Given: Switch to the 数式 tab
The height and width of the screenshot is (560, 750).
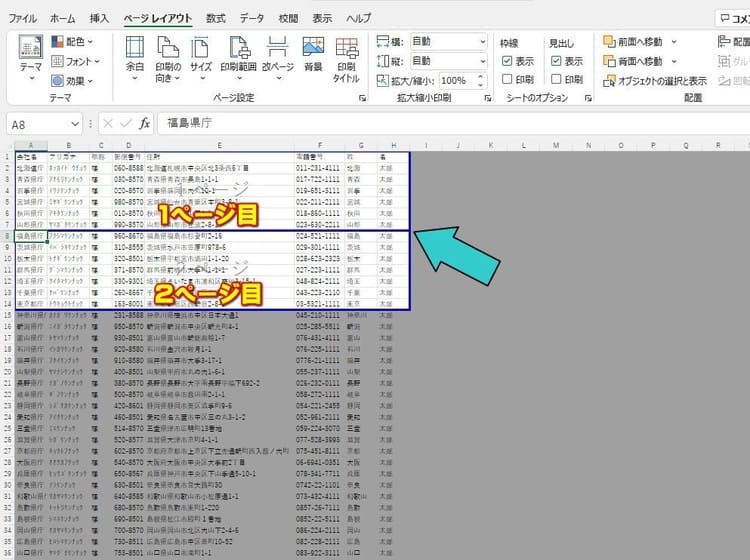Looking at the screenshot, I should coord(216,18).
